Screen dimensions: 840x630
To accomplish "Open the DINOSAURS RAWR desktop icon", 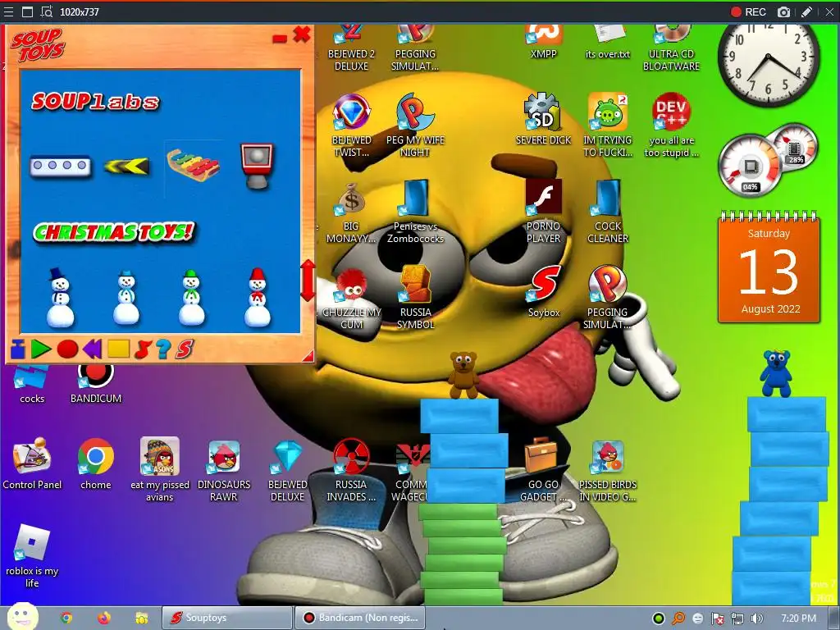I will coord(224,470).
